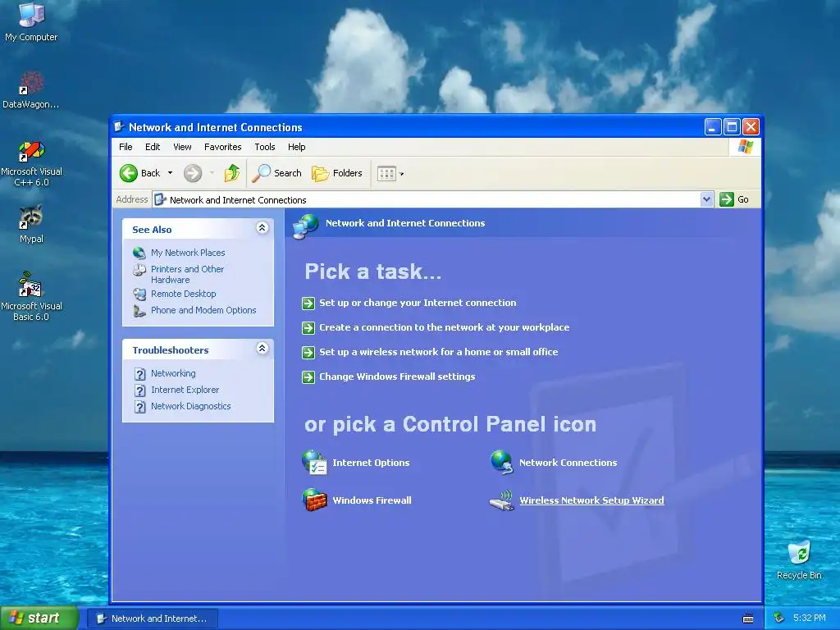Open the Address bar dropdown list
The image size is (840, 630).
point(706,199)
